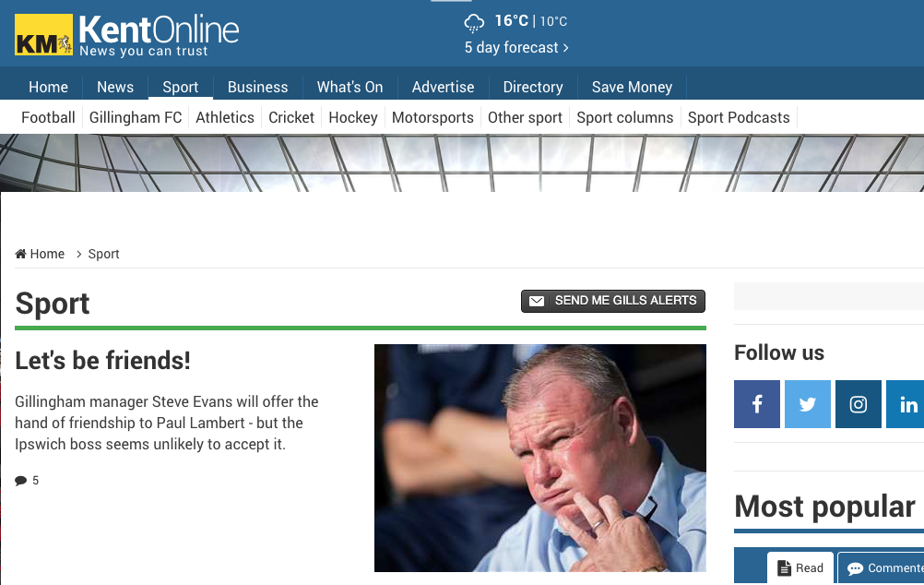Viewport: 924px width, 585px height.
Task: Switch to the Commented tab
Action: [x=881, y=567]
